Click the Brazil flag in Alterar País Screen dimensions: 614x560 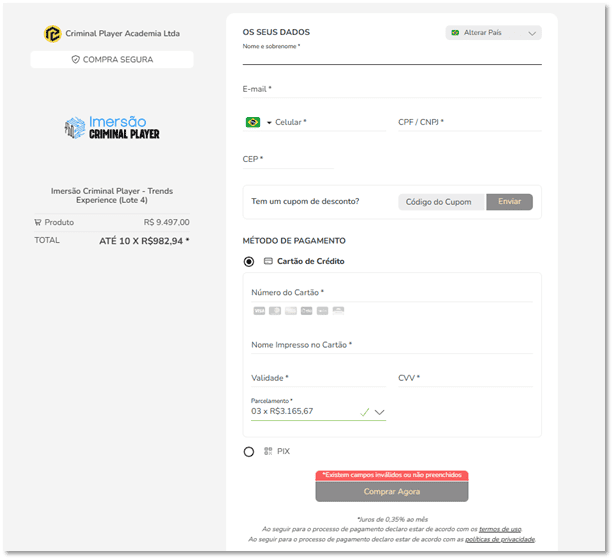(x=455, y=33)
